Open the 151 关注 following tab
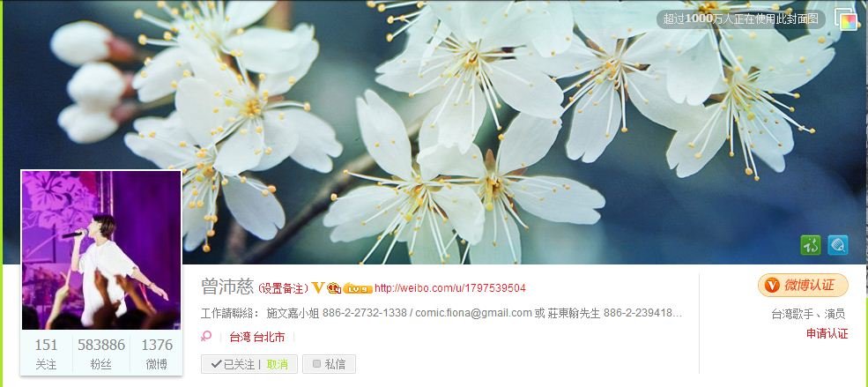Screen dimensions: 868x387 coord(46,354)
